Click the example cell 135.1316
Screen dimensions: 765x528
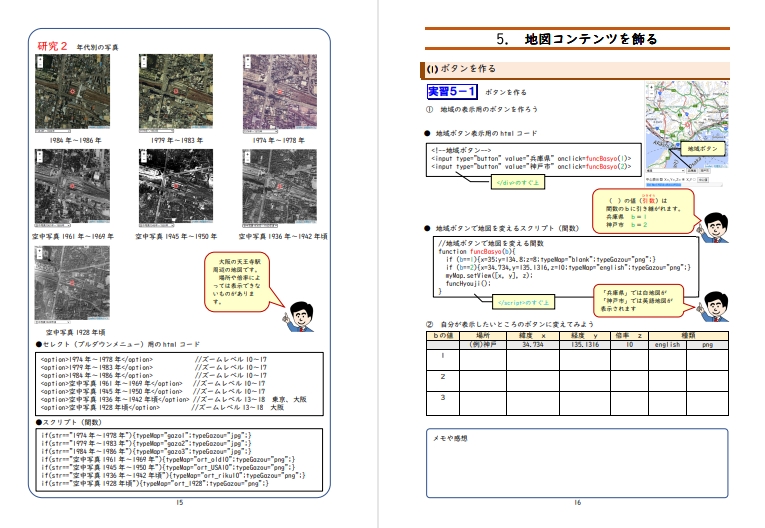[x=585, y=345]
